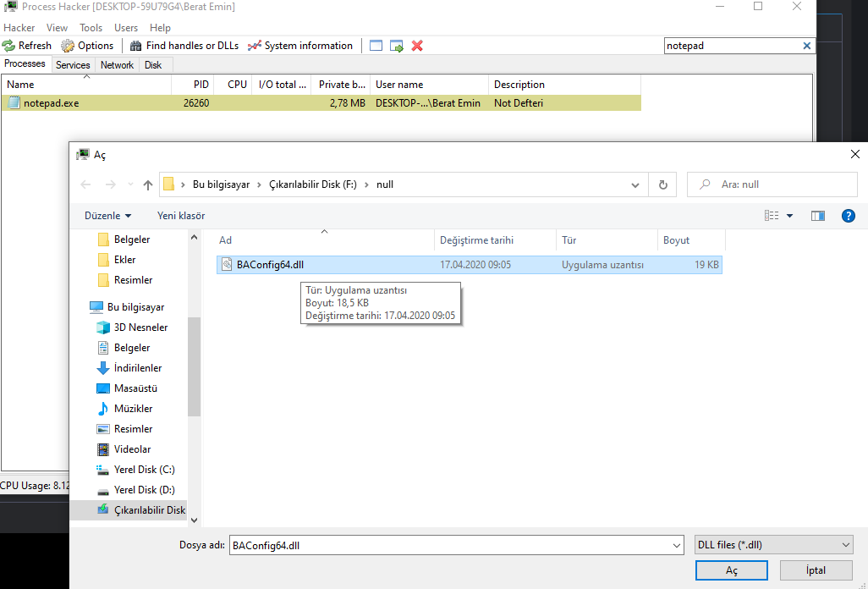This screenshot has height=589, width=868.
Task: Click the notepad.exe process icon
Action: pyautogui.click(x=14, y=103)
